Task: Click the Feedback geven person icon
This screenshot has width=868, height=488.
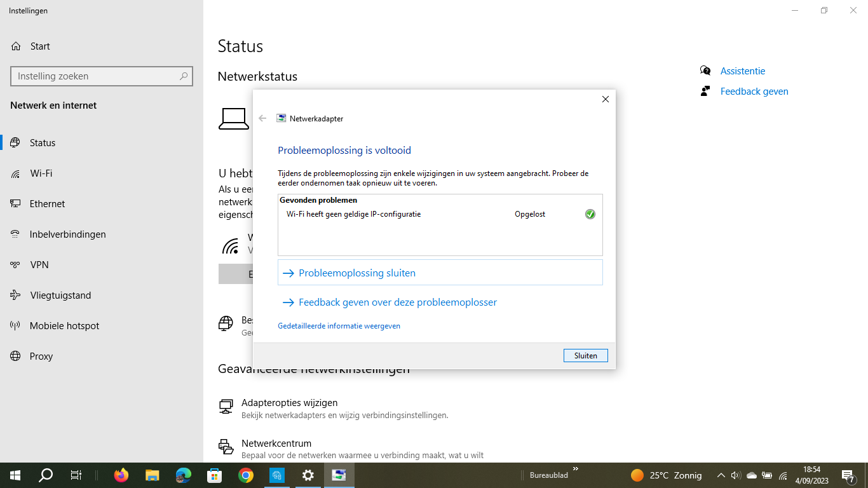Action: pos(705,91)
